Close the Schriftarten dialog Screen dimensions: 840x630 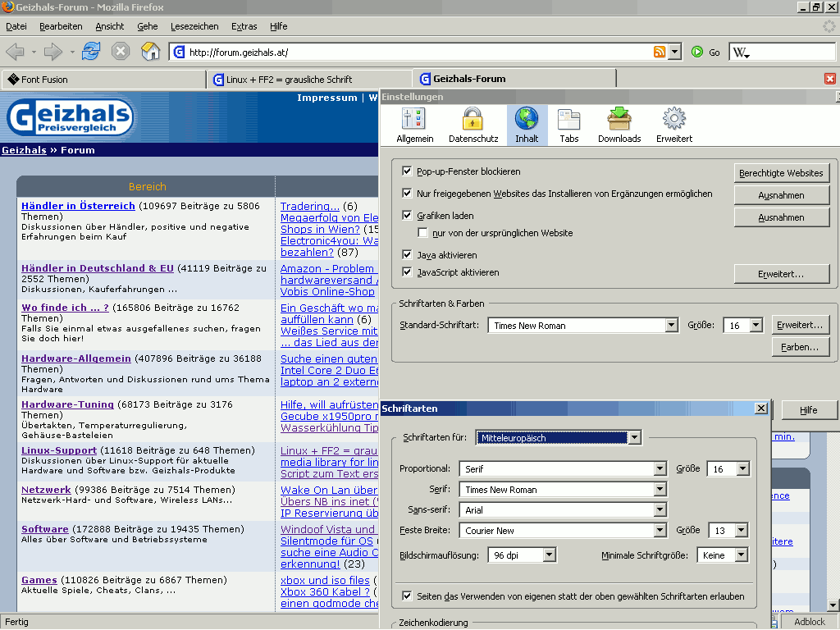click(x=760, y=409)
